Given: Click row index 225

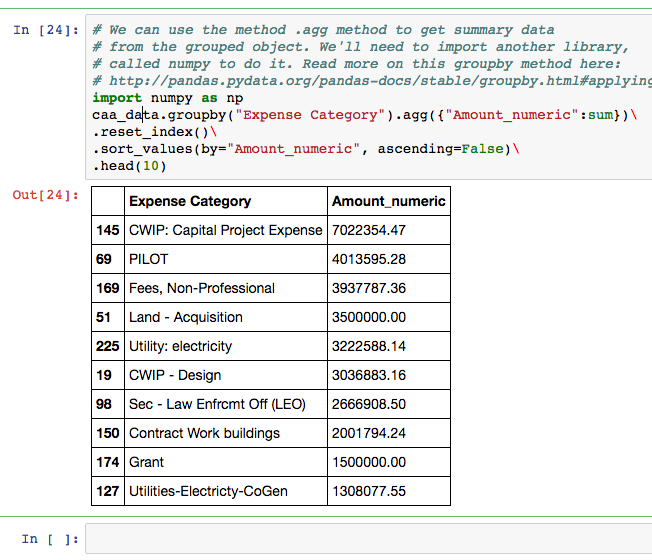Looking at the screenshot, I should pyautogui.click(x=108, y=346).
